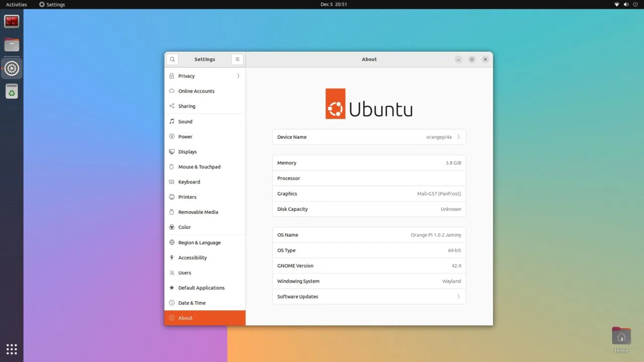This screenshot has height=362, width=644.
Task: Expand the Software Updates row
Action: point(369,296)
